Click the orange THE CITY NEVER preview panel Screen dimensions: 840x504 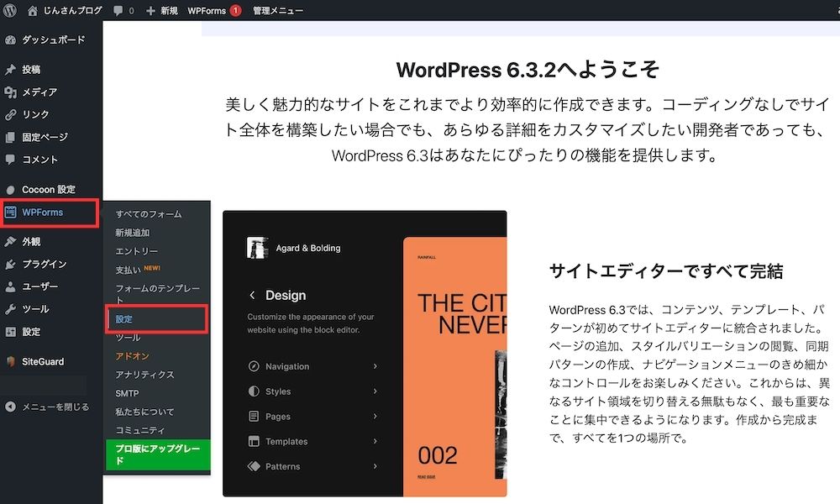[454, 366]
